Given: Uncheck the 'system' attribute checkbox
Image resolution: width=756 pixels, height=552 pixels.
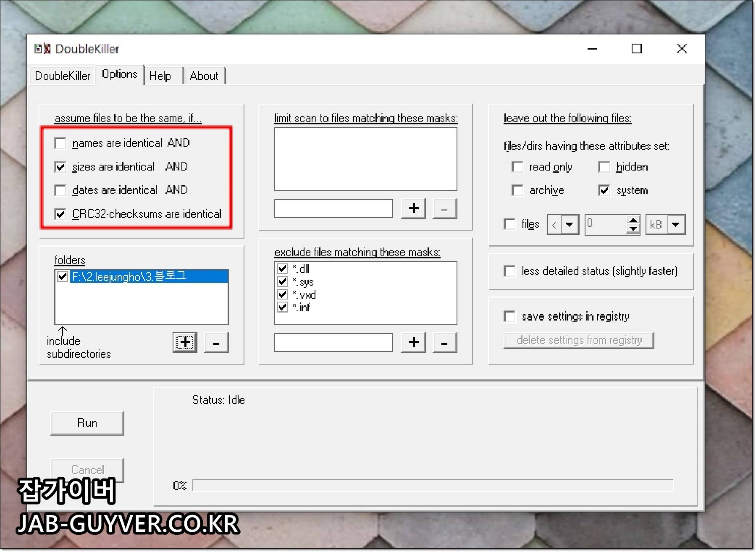Looking at the screenshot, I should (604, 190).
